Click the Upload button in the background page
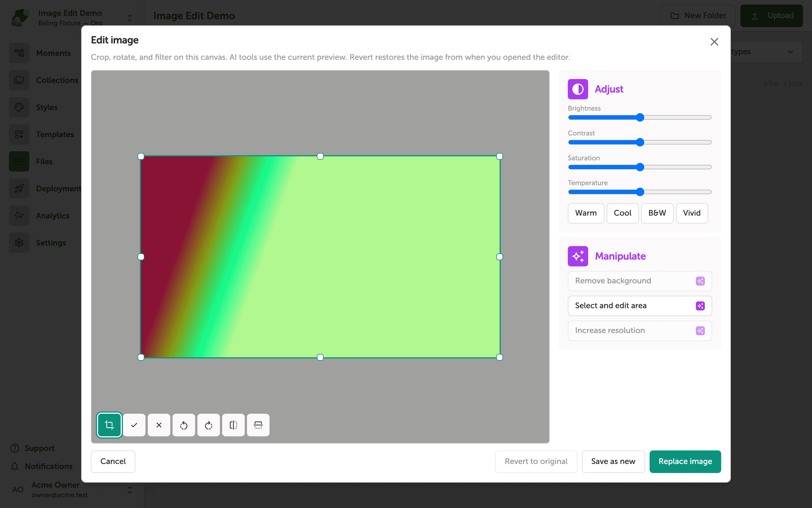 pyautogui.click(x=771, y=16)
